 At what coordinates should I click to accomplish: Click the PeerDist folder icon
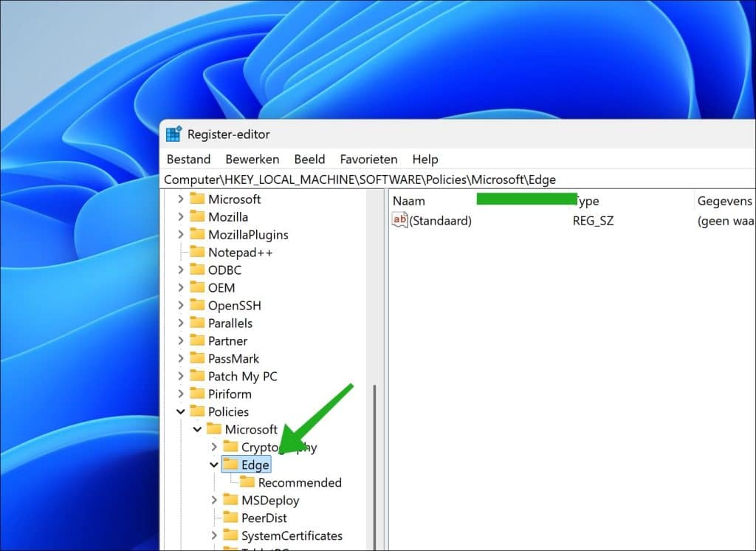tap(230, 517)
